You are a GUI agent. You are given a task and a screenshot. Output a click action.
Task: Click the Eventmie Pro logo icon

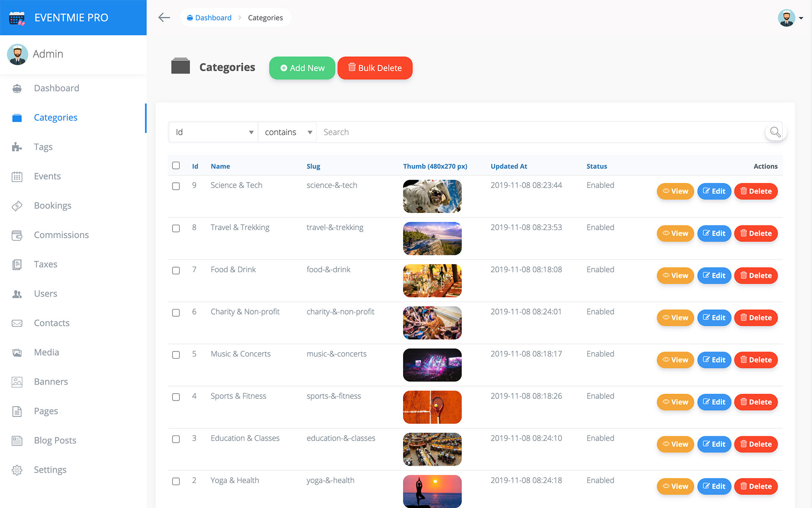pos(17,18)
